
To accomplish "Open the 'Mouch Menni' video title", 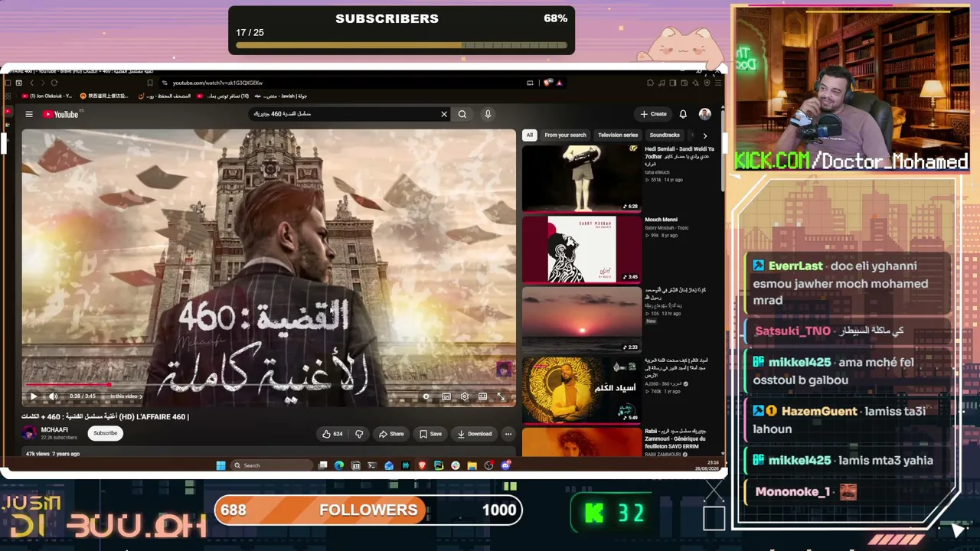I will [661, 220].
